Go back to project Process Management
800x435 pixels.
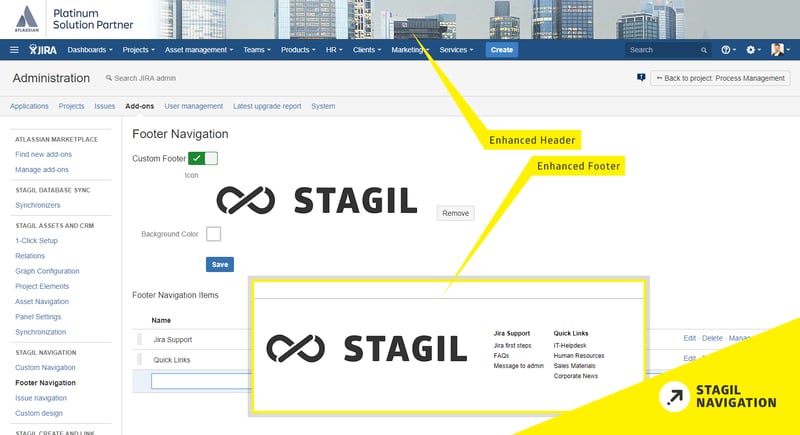(720, 78)
